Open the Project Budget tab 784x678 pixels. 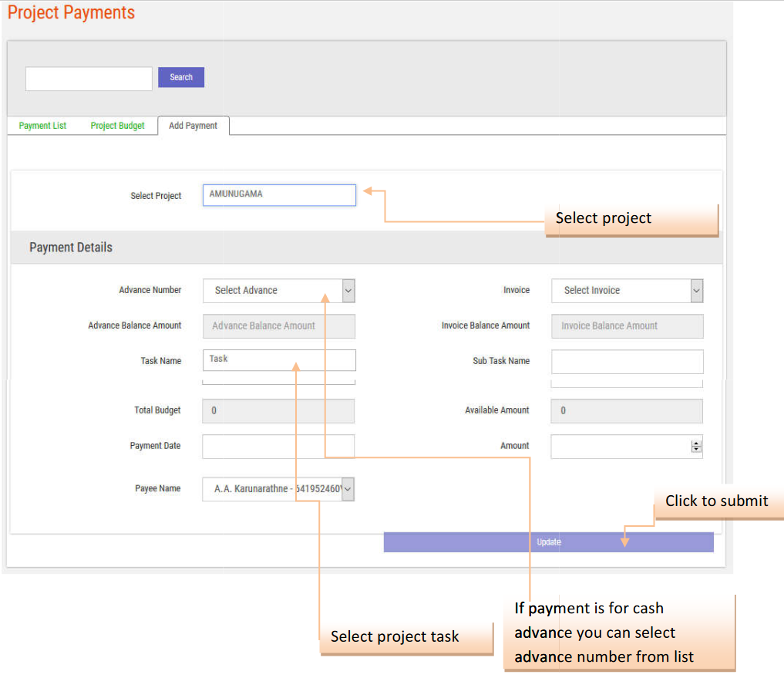(117, 126)
